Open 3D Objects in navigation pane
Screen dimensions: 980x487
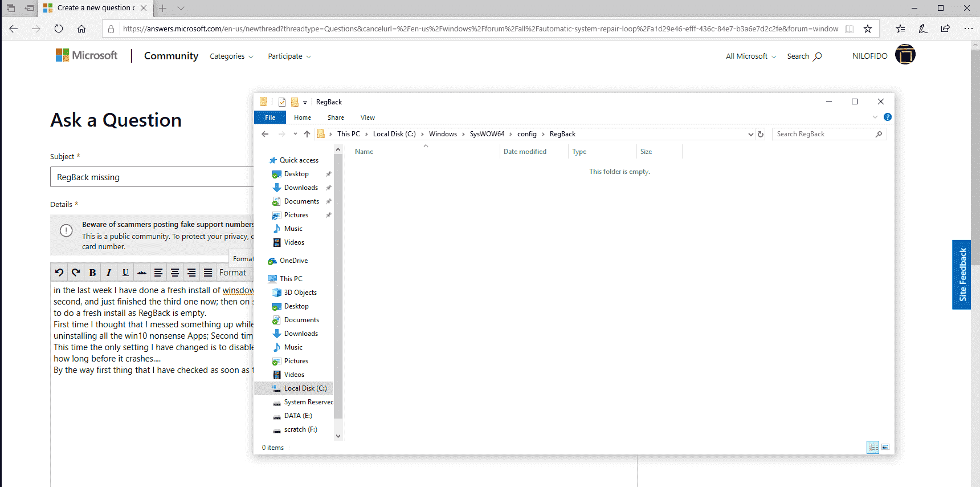pos(300,293)
